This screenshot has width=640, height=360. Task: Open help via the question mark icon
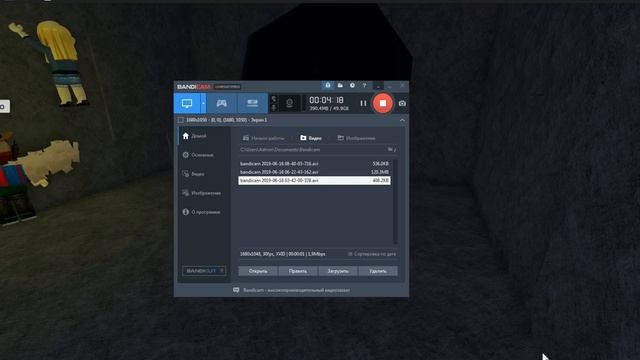click(364, 85)
